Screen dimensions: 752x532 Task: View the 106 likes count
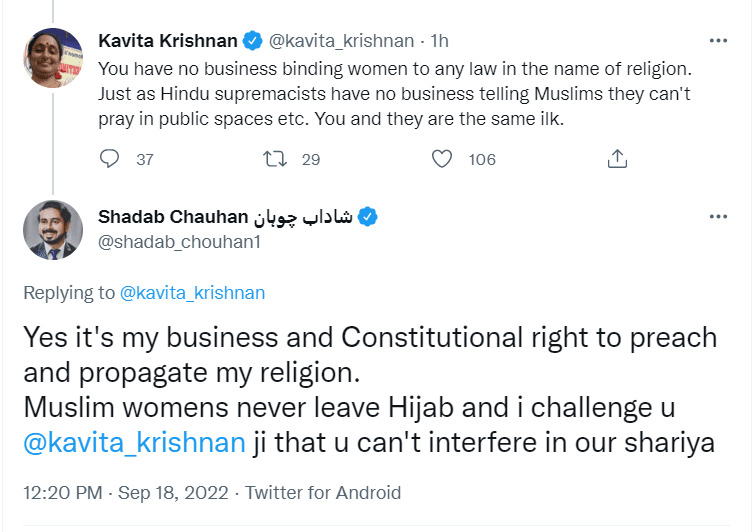[482, 159]
